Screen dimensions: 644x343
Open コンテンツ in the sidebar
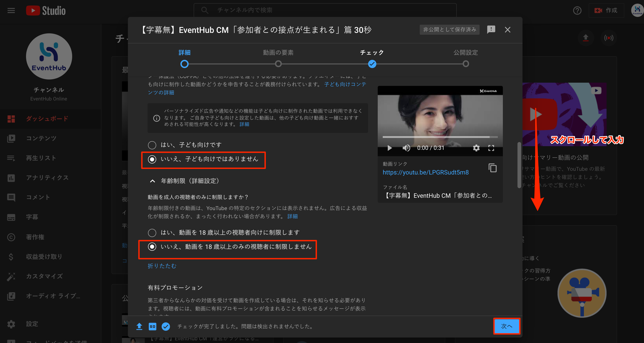coord(50,138)
